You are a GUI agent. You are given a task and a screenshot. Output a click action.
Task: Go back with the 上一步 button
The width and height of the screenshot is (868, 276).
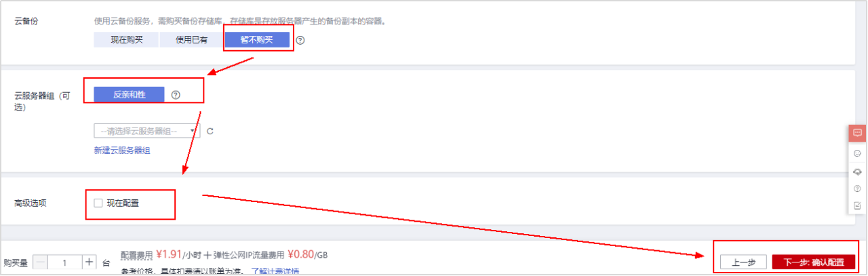click(x=743, y=262)
